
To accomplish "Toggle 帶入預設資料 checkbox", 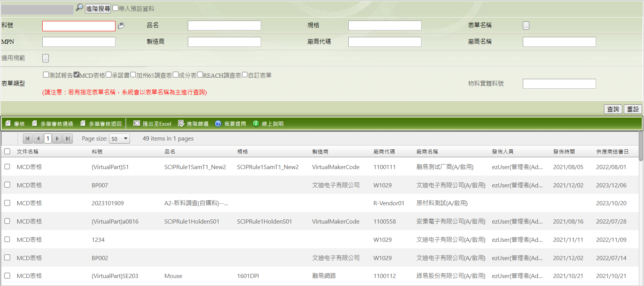I will [x=115, y=8].
